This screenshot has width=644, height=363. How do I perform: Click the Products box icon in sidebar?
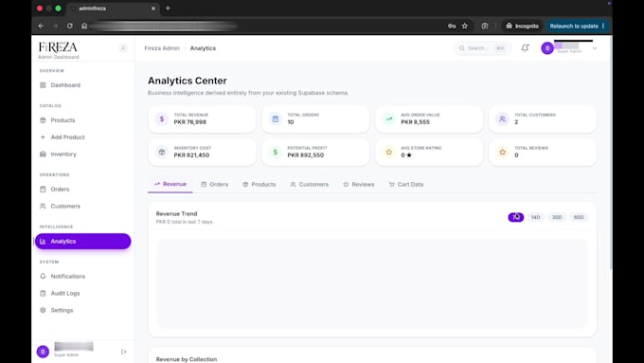coord(43,120)
